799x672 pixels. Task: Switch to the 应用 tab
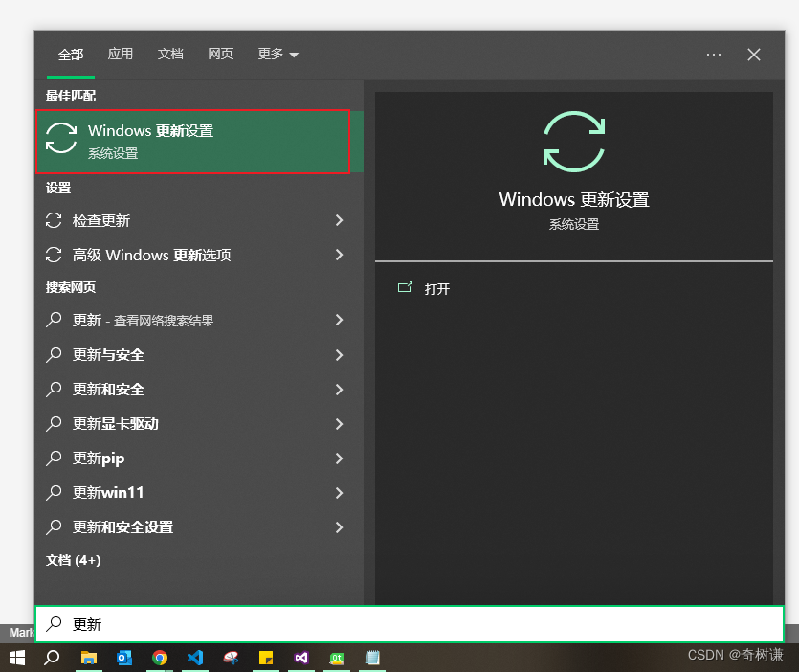tap(121, 54)
